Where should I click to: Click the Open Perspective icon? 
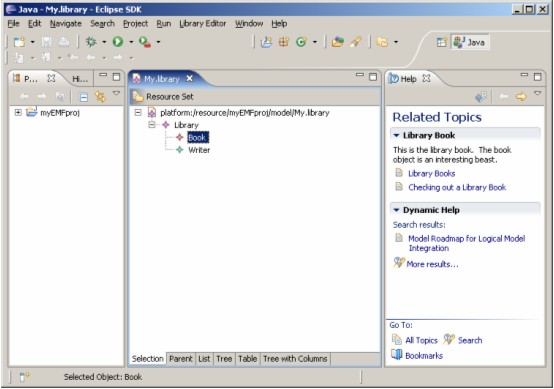point(442,42)
